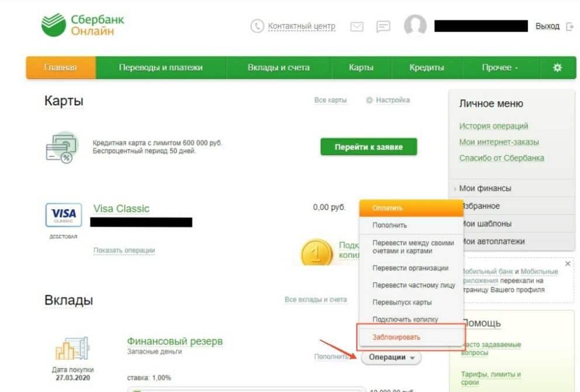
Task: Click the phone icon beside Контактный центр
Action: [x=257, y=26]
